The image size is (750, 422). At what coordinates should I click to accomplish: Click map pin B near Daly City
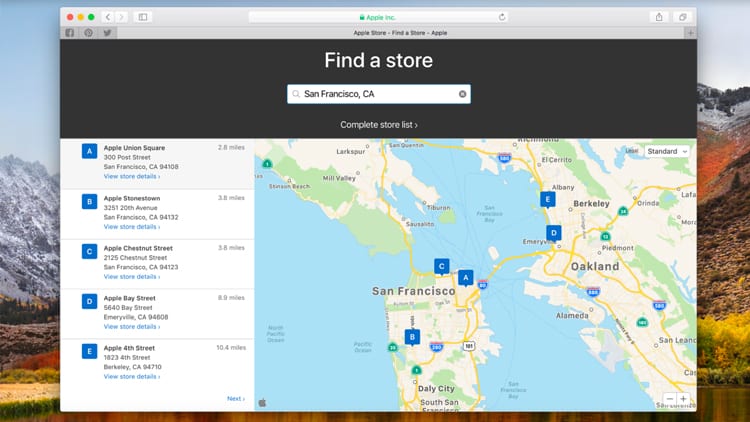pos(412,337)
